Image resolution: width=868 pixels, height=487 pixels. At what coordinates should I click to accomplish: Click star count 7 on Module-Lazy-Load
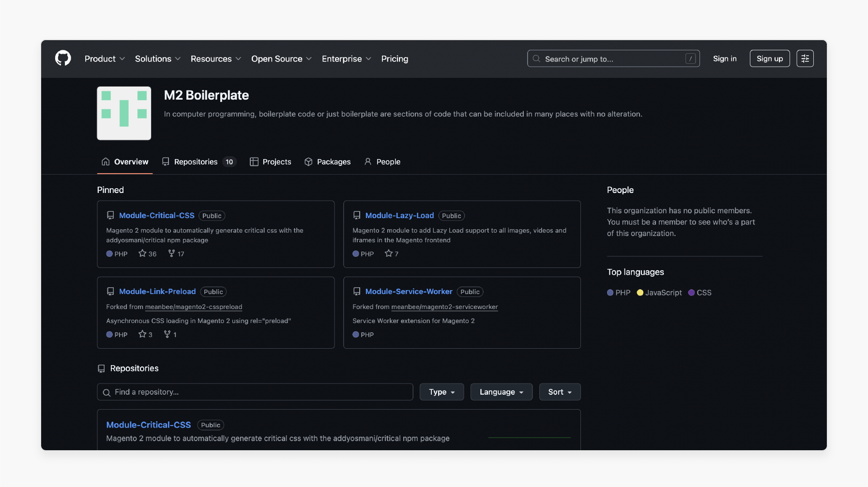point(392,253)
